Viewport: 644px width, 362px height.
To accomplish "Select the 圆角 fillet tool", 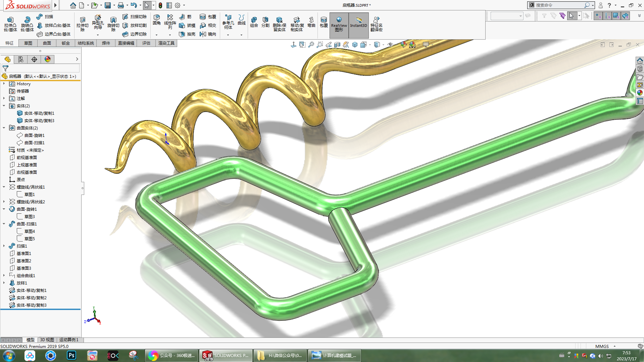I will pyautogui.click(x=157, y=20).
